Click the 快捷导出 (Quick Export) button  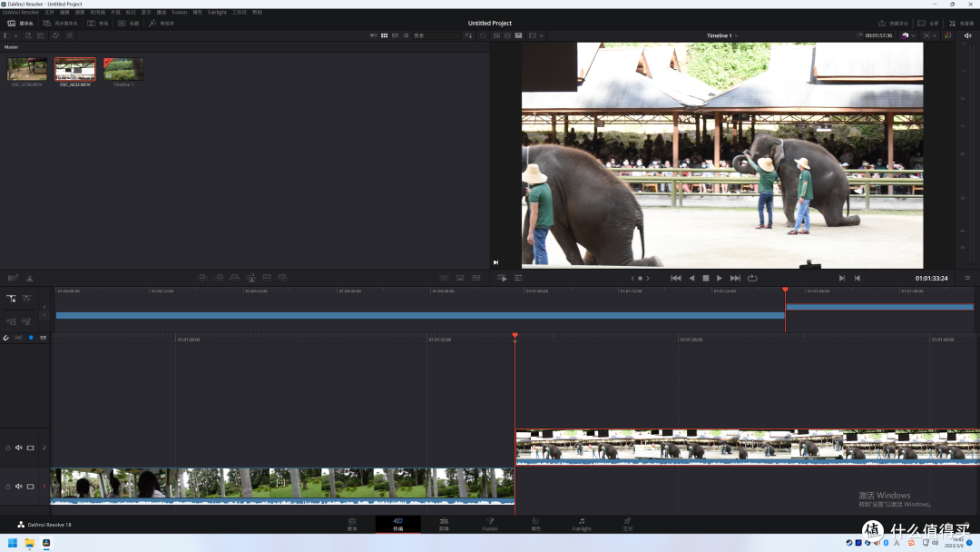(x=893, y=23)
